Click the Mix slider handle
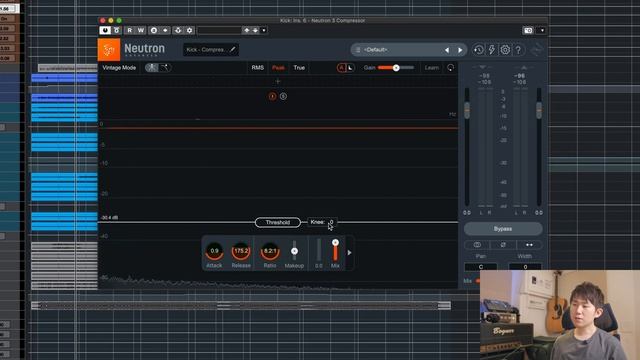The height and width of the screenshot is (360, 640). point(335,242)
